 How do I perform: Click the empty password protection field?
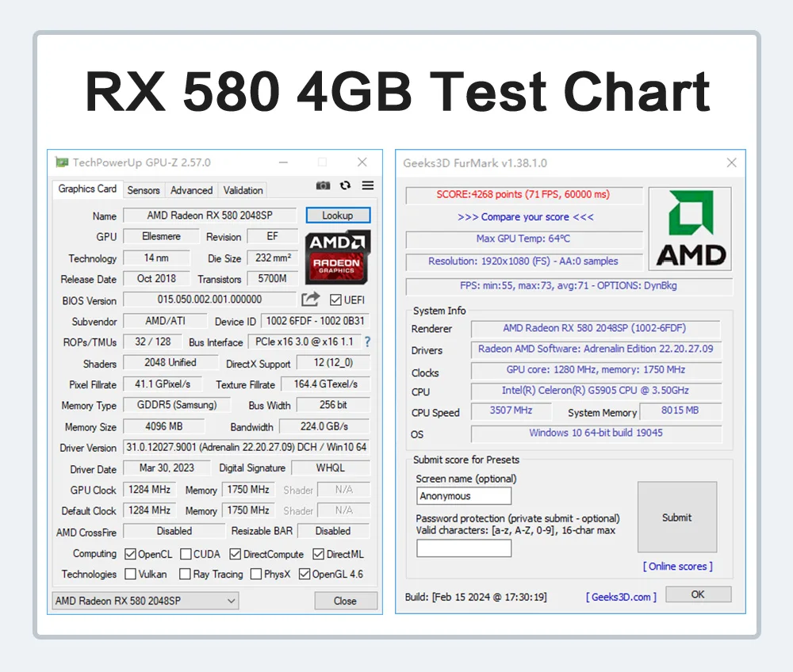(x=464, y=548)
